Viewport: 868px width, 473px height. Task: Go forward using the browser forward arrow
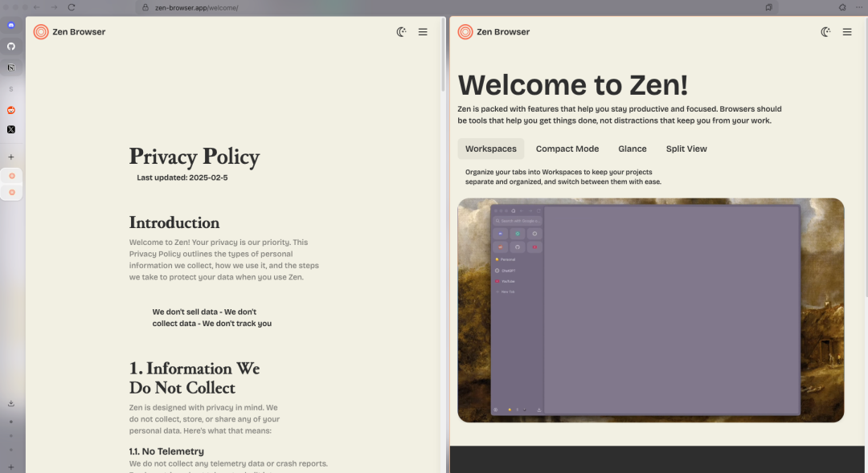coord(55,7)
